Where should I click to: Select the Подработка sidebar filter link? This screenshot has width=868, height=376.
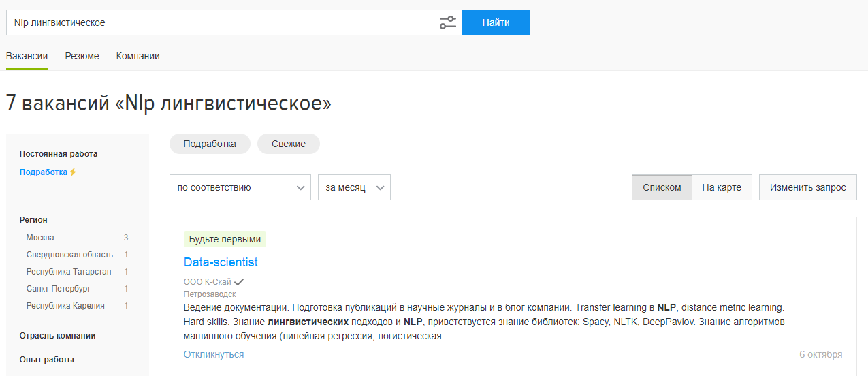44,172
